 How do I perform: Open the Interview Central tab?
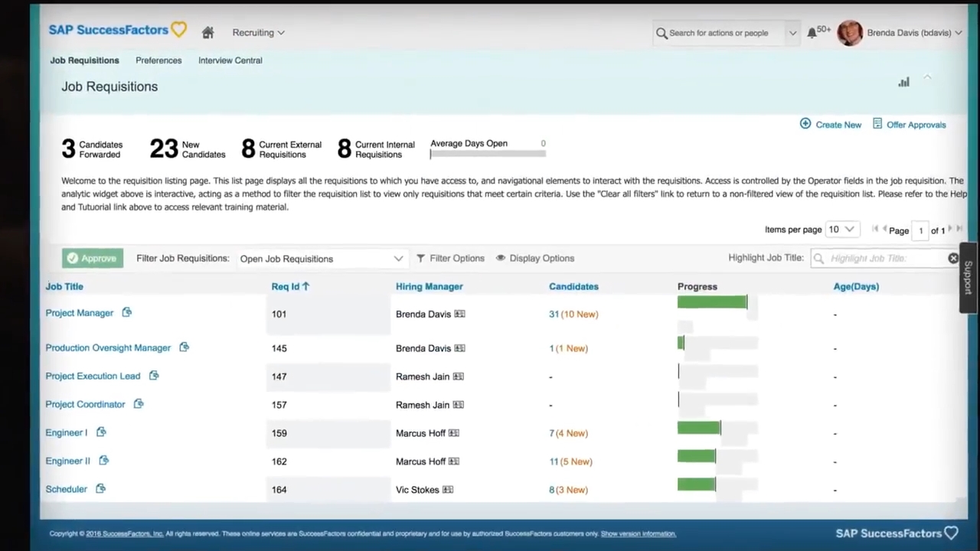(x=230, y=60)
